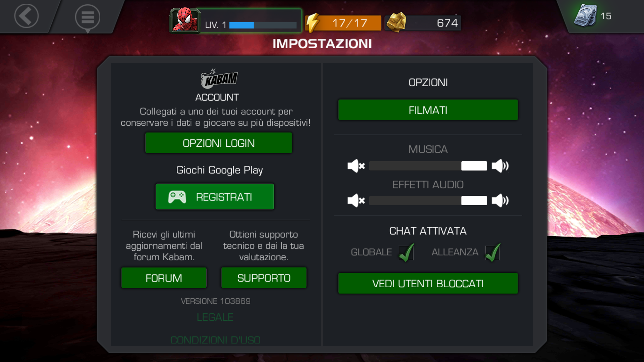The width and height of the screenshot is (644, 362).
Task: Adjust the Musica volume slider
Action: coord(428,166)
